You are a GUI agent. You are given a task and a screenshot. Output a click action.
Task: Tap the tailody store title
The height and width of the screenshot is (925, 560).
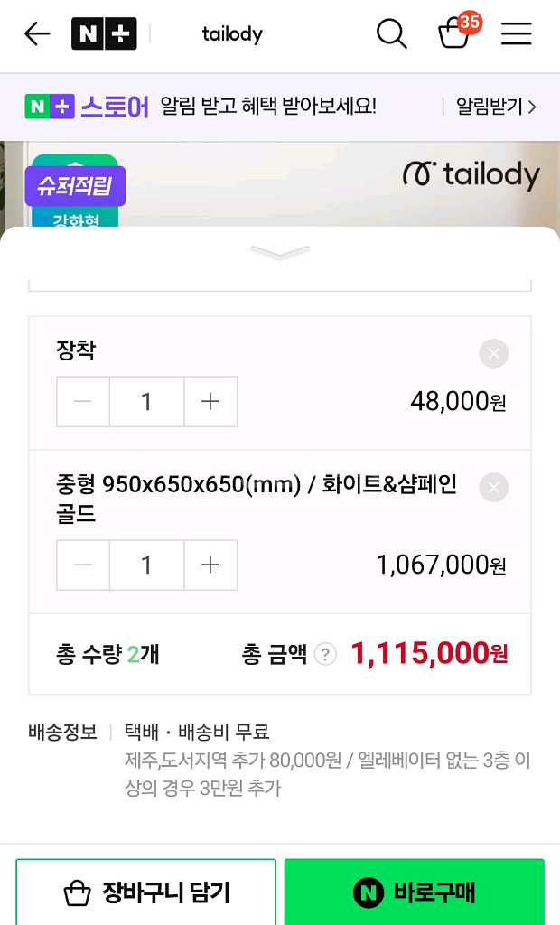[232, 34]
